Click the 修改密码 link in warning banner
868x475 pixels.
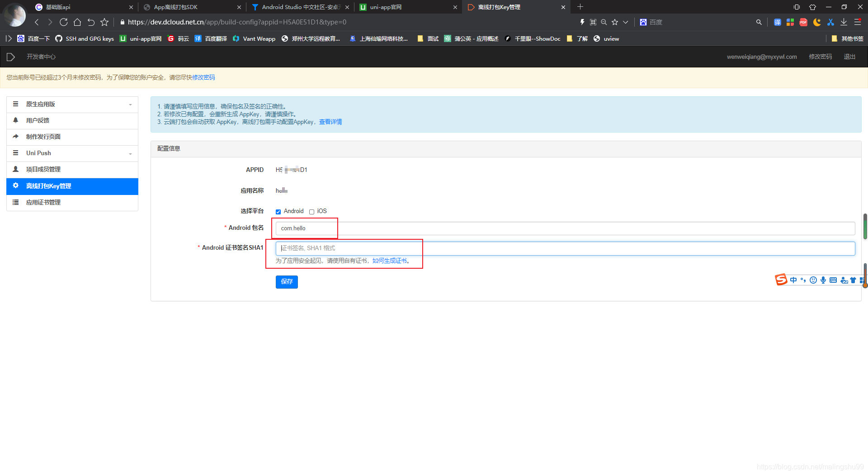[203, 78]
